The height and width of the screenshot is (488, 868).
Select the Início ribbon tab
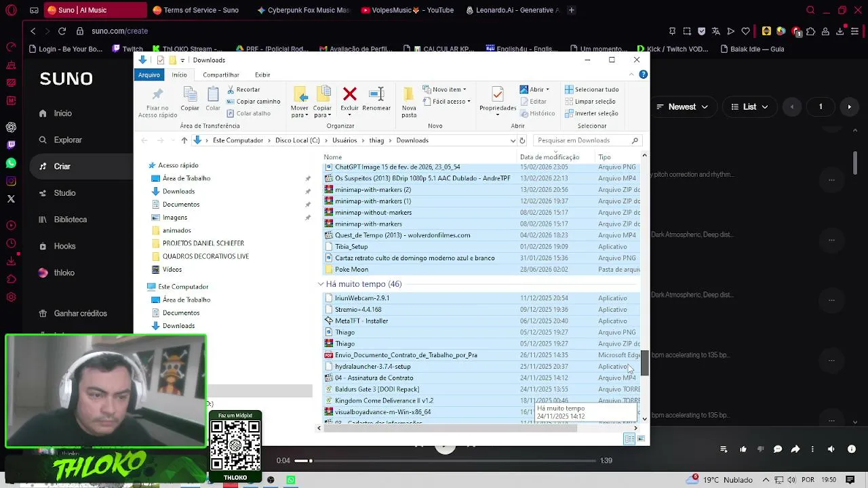coord(179,75)
